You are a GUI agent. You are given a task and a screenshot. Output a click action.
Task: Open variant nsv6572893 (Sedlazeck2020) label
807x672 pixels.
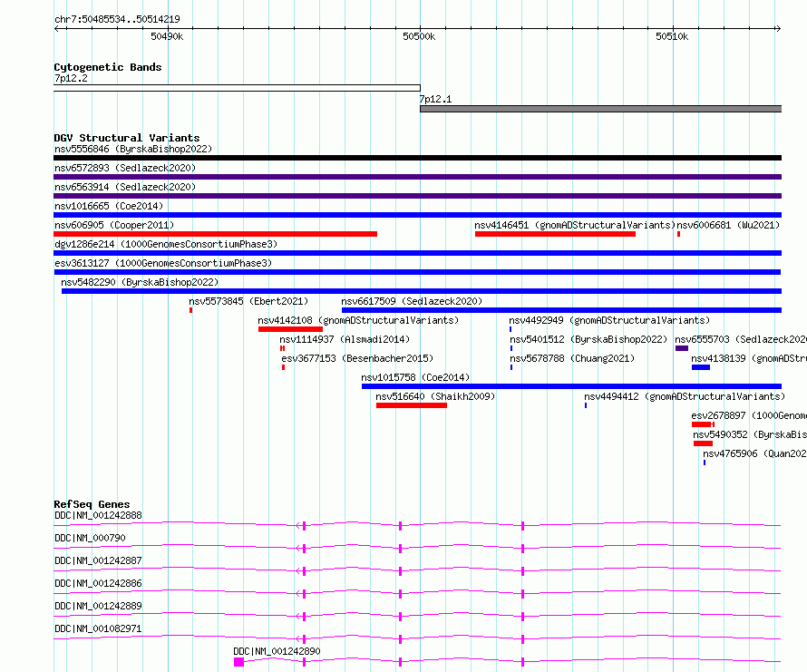pyautogui.click(x=125, y=168)
